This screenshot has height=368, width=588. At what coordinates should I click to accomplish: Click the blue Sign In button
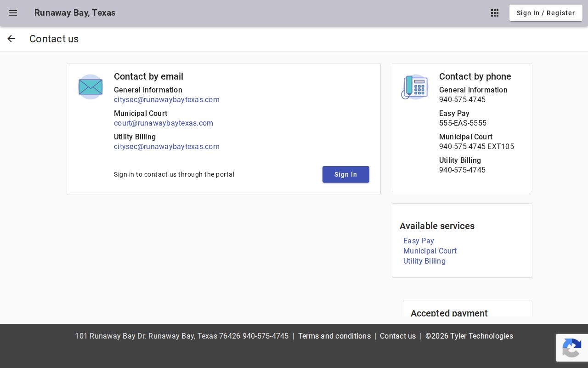click(346, 174)
